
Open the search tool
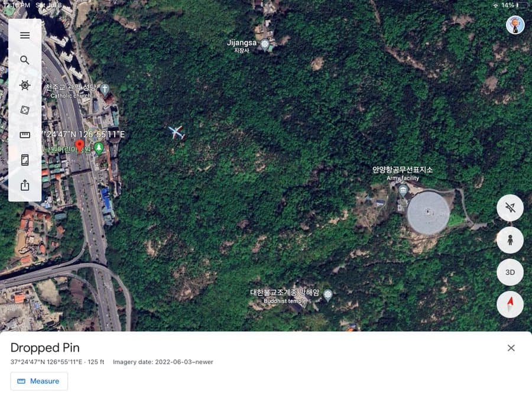25,60
